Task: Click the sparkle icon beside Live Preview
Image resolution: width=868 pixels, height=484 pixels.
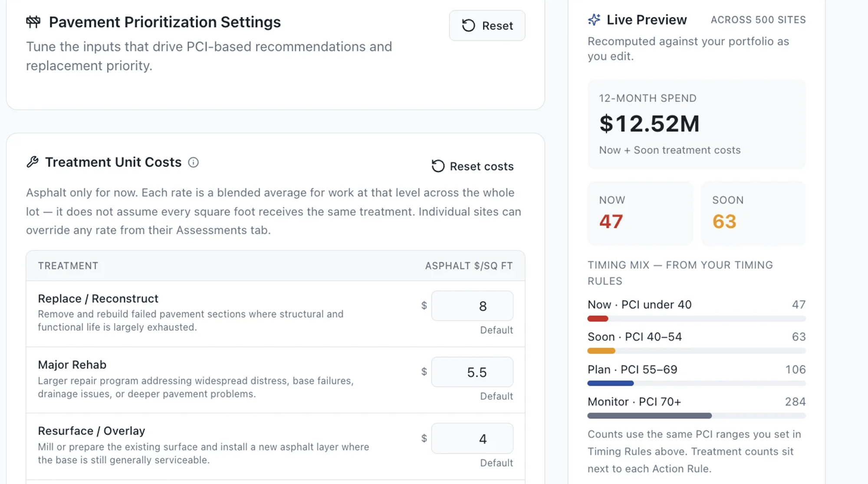Action: pyautogui.click(x=594, y=20)
